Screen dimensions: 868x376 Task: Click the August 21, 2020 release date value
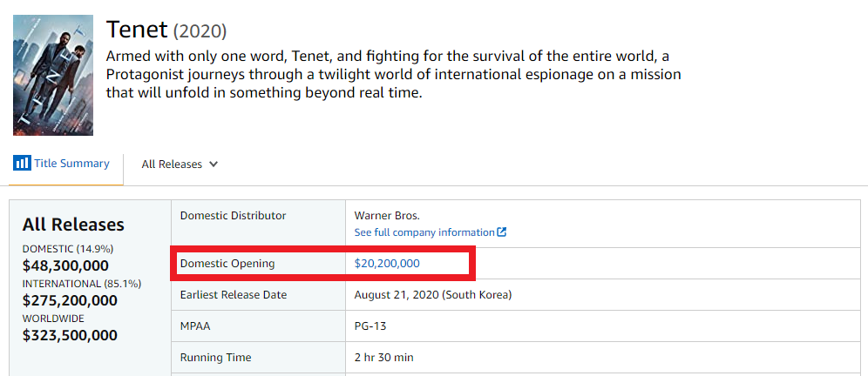tap(432, 294)
